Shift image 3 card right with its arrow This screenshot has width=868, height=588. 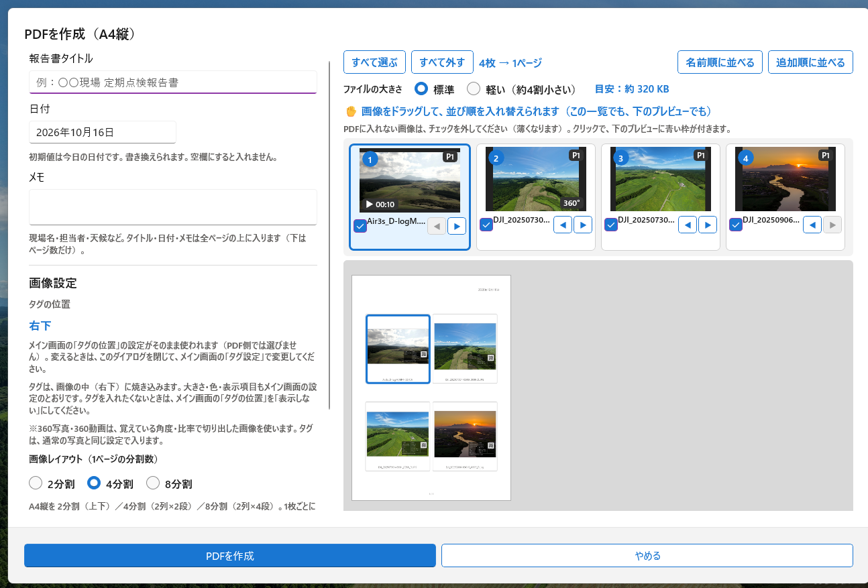pyautogui.click(x=708, y=225)
